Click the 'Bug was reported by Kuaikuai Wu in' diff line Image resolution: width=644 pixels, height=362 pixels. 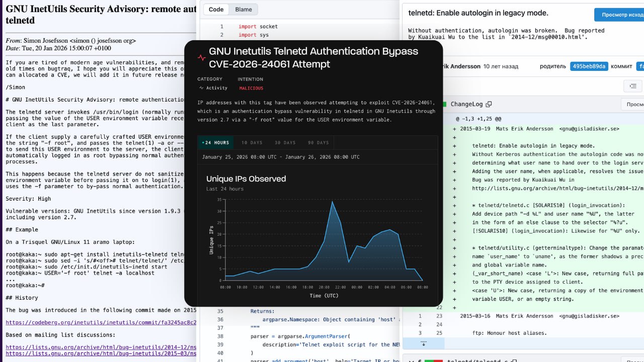(523, 179)
